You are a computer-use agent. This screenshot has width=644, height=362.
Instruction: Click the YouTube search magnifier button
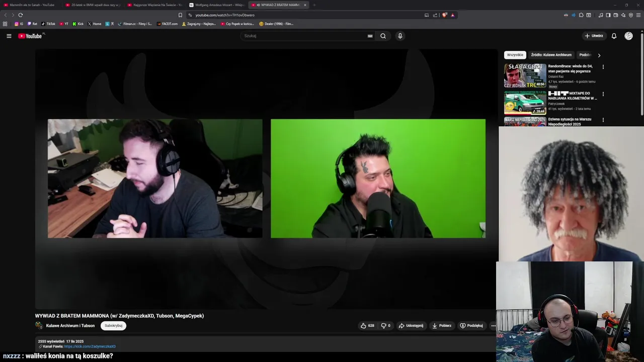click(x=383, y=36)
